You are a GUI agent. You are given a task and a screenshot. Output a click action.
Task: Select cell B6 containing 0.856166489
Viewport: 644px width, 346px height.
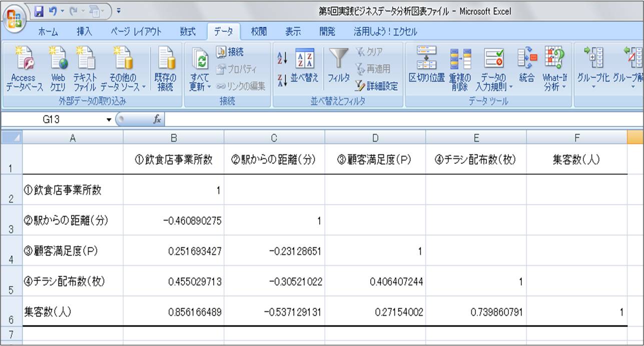click(x=173, y=312)
